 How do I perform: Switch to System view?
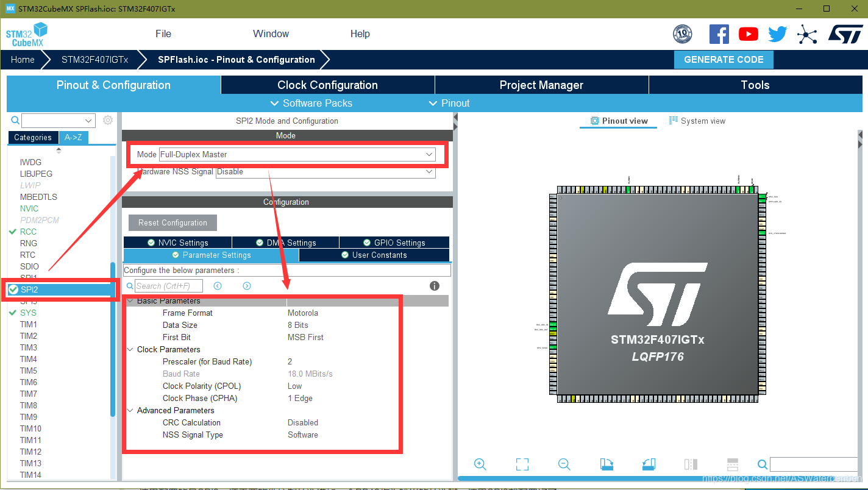click(697, 121)
